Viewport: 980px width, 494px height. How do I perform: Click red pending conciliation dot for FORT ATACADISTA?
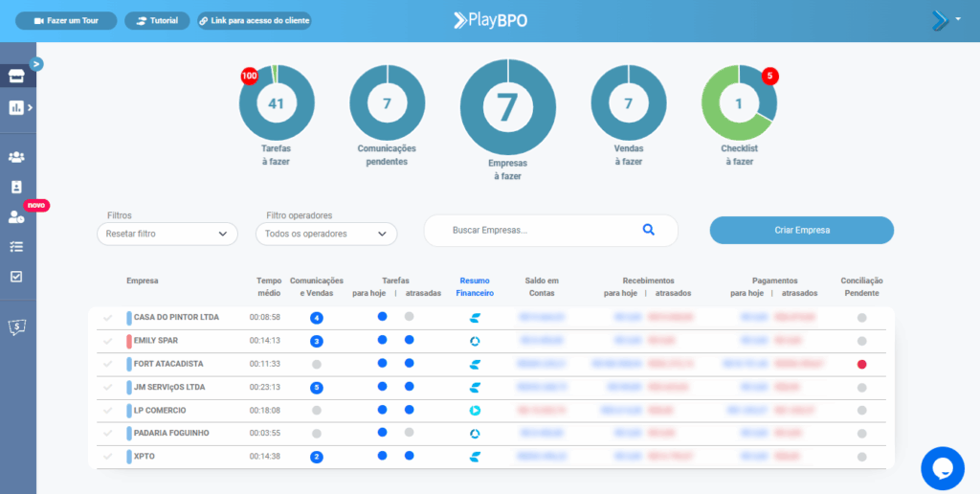[862, 364]
